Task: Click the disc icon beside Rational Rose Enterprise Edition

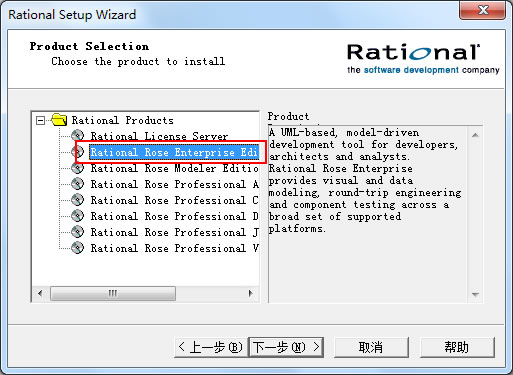Action: tap(78, 152)
